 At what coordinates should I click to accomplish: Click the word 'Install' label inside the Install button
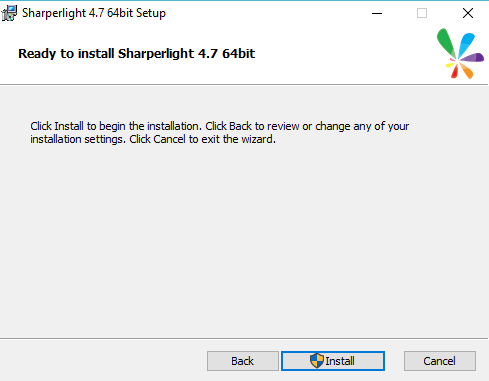(x=340, y=361)
